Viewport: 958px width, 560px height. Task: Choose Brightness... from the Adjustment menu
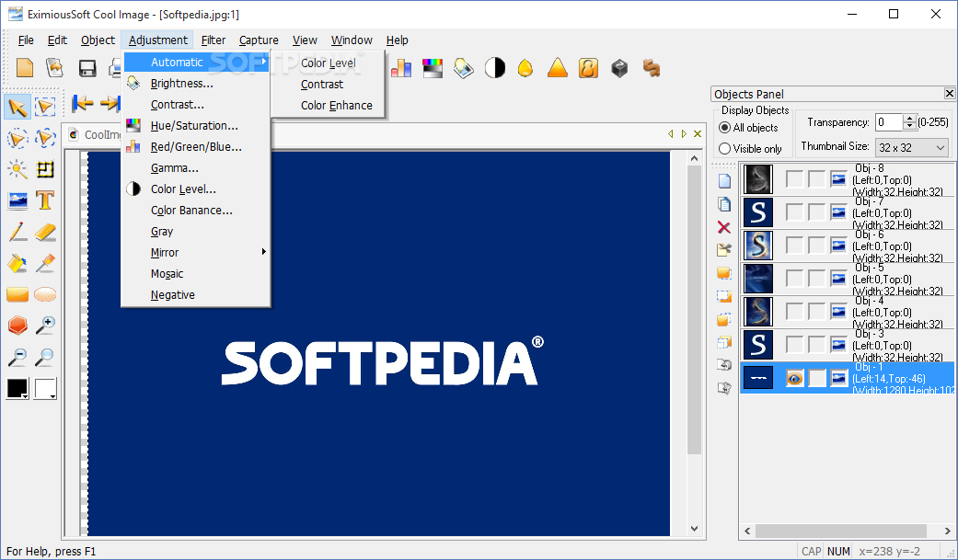[x=195, y=84]
